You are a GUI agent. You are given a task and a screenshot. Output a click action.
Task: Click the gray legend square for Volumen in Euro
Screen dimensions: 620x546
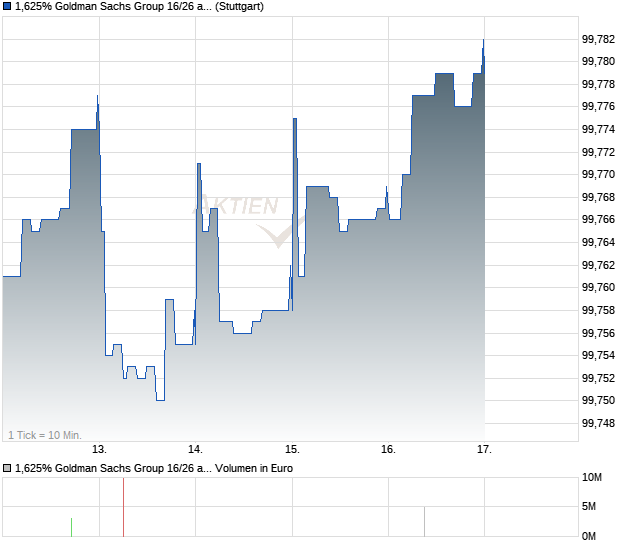(7, 469)
